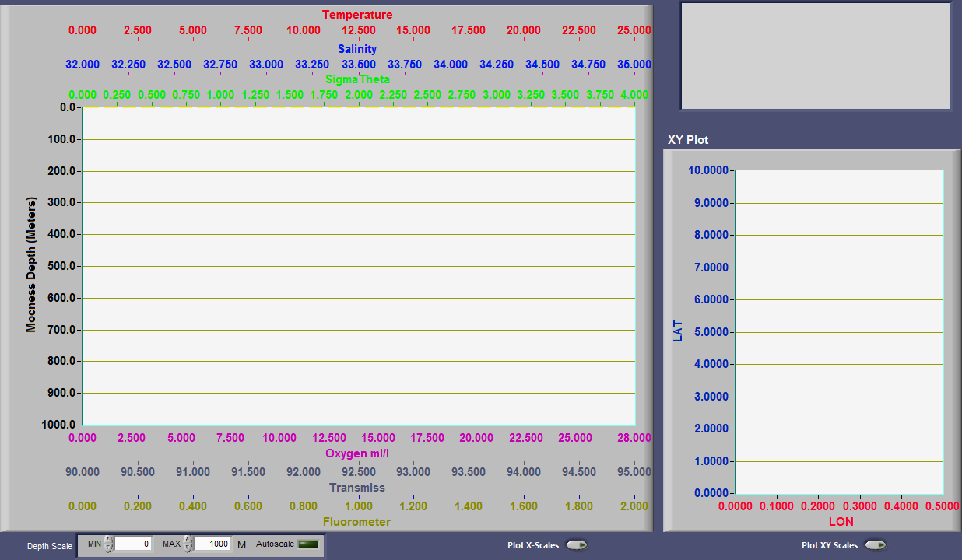Image resolution: width=962 pixels, height=560 pixels.
Task: Focus the depth MAX input field
Action: click(212, 544)
